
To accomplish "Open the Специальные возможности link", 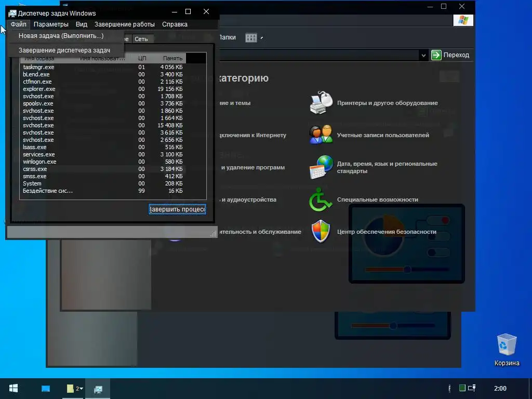I will [378, 199].
